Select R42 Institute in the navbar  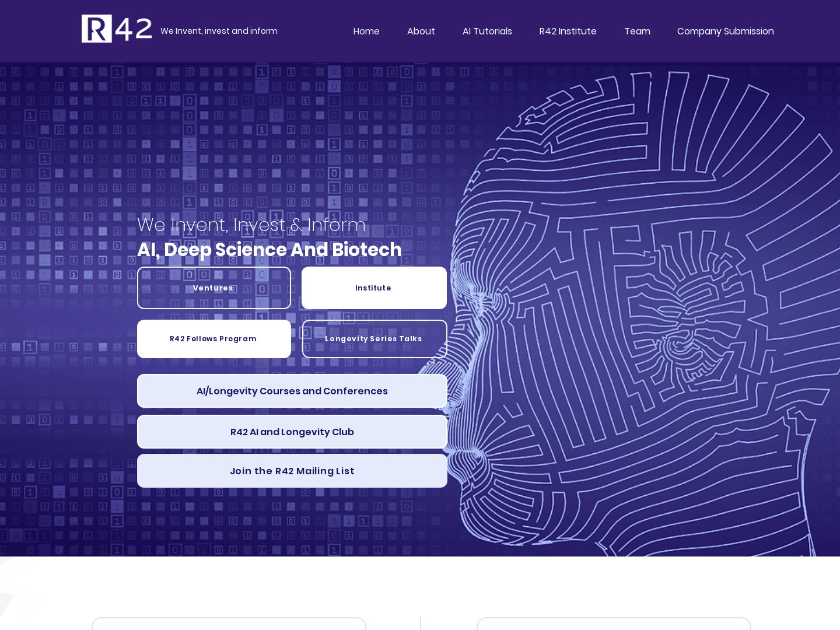coord(568,32)
